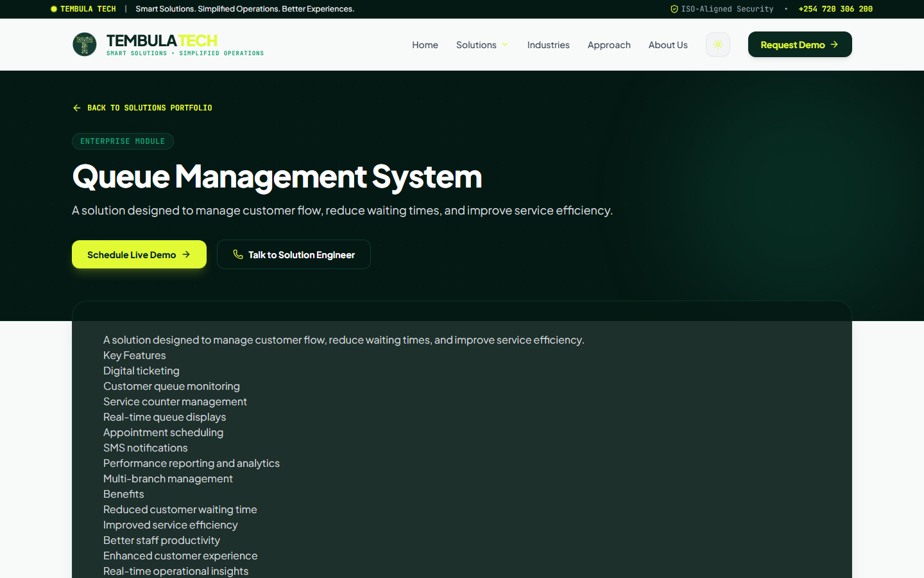
Task: Click the 'Service counter management' line
Action: coord(175,401)
